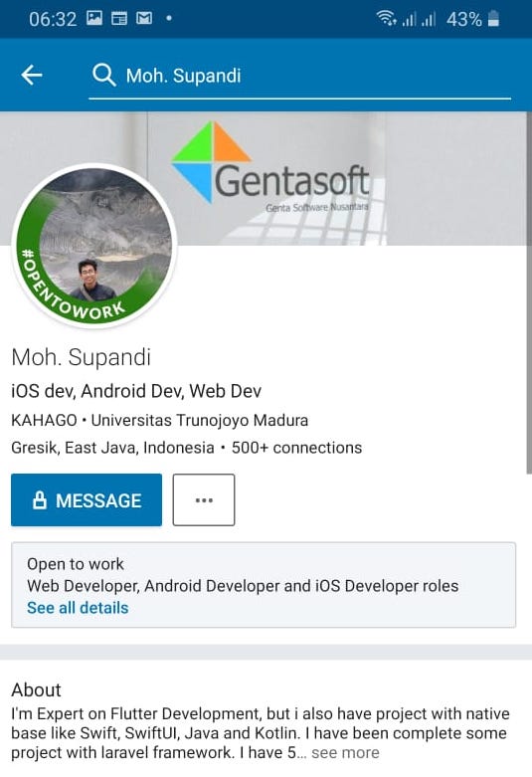Click the MESSAGE button
The width and height of the screenshot is (532, 777).
87,500
